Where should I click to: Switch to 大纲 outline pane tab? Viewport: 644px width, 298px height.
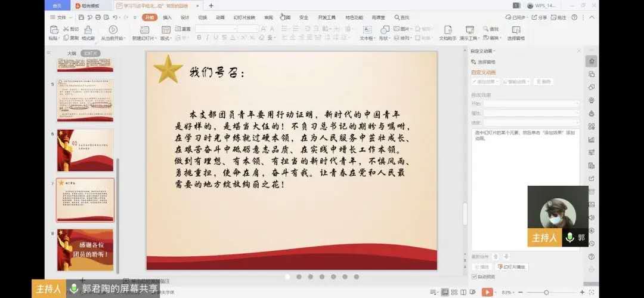[x=72, y=53]
